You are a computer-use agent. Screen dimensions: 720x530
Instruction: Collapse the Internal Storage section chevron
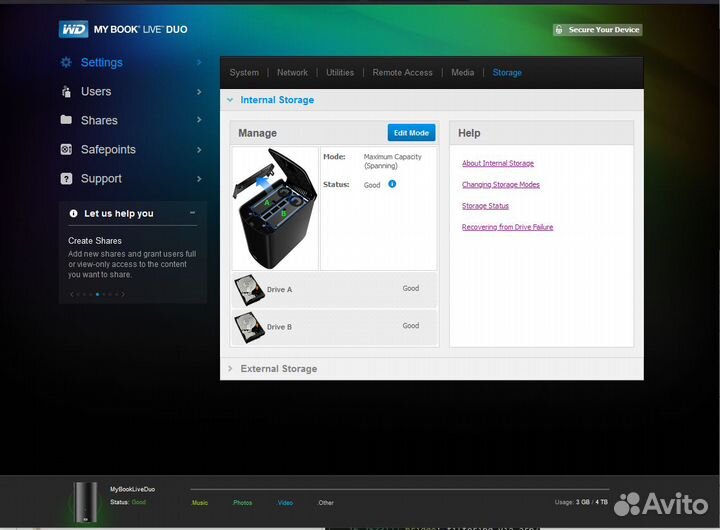[x=230, y=100]
